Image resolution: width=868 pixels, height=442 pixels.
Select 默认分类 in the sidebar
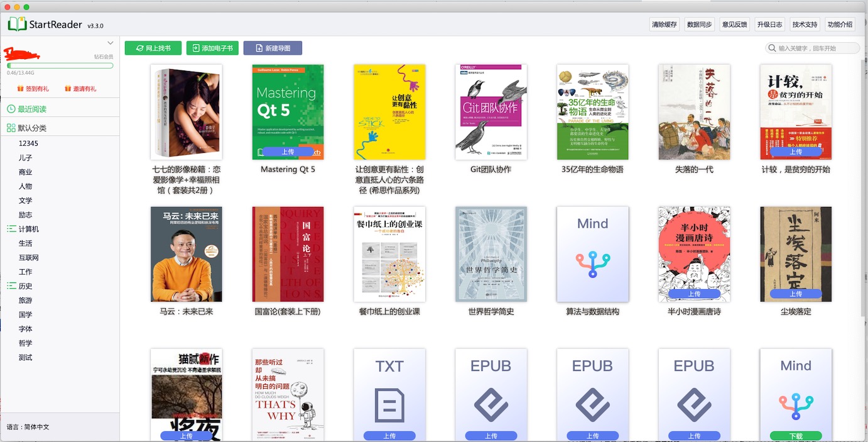click(32, 128)
